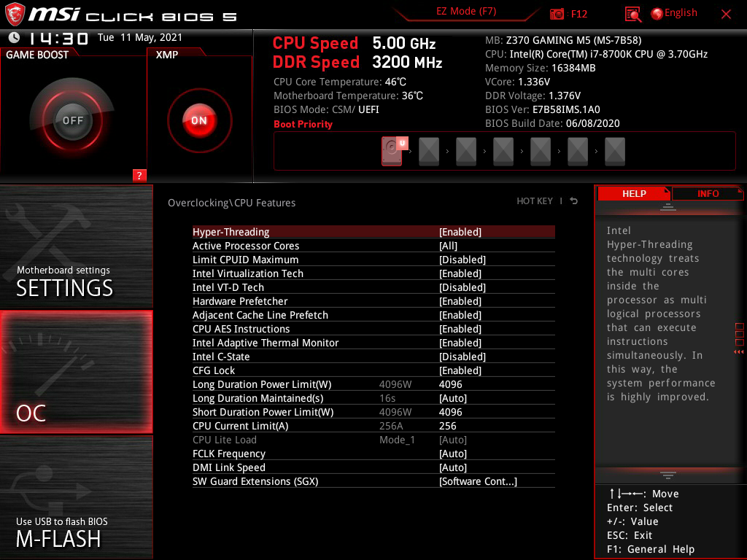Switch to the INFO tab
Image resolution: width=747 pixels, height=560 pixels.
click(708, 194)
